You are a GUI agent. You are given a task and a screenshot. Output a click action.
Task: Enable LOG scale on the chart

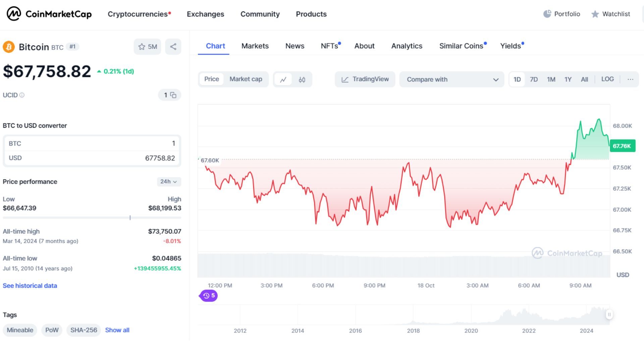608,79
